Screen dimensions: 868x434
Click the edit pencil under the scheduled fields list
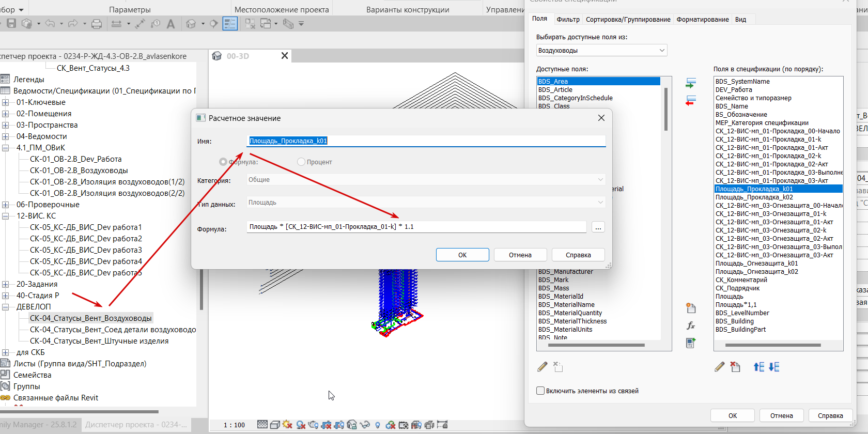[720, 367]
